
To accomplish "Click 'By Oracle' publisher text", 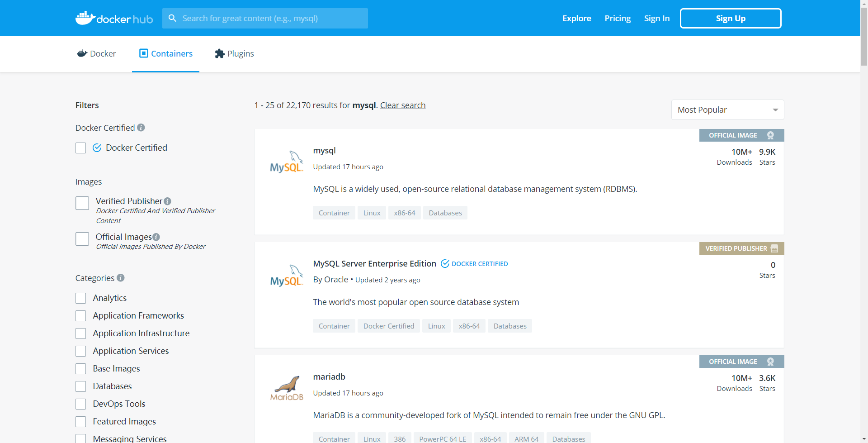I will click(330, 280).
